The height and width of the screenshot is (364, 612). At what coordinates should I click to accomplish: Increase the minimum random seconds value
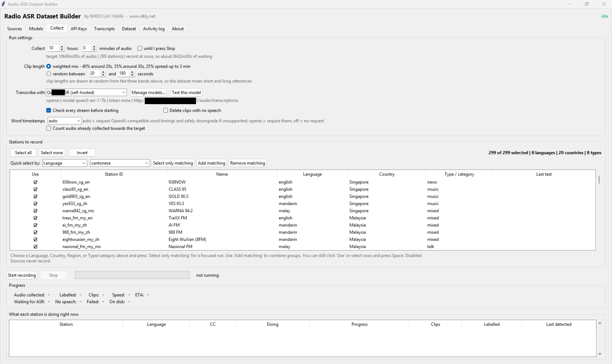pos(103,72)
